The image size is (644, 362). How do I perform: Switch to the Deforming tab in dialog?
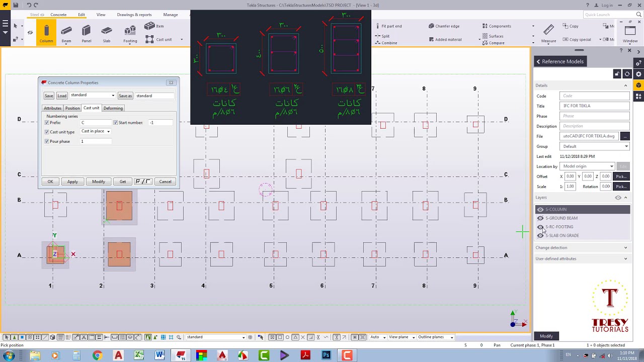coord(113,108)
